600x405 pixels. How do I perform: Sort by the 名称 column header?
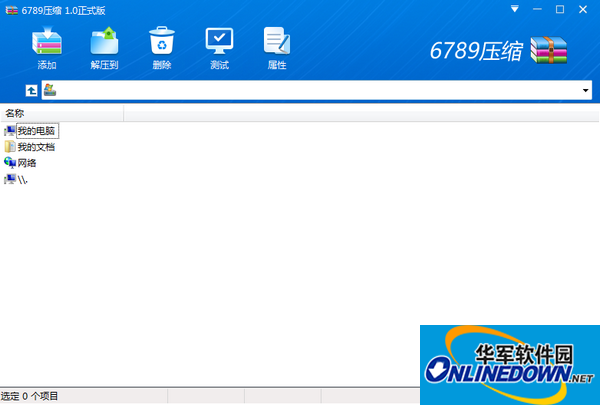pos(62,113)
